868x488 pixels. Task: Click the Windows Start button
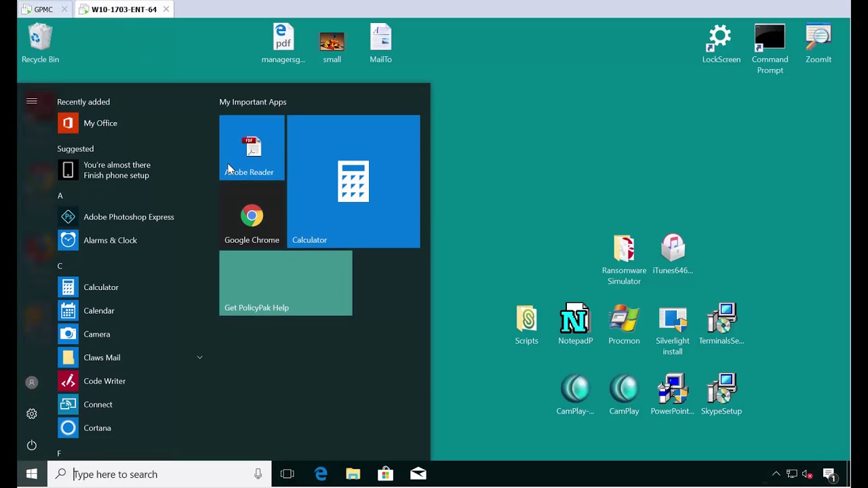pos(31,474)
